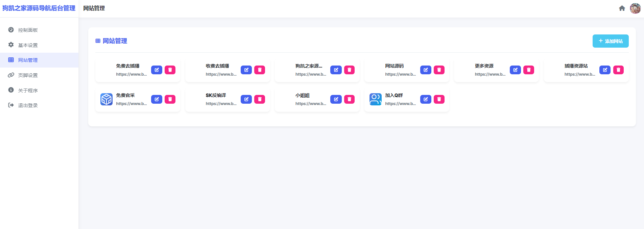
Task: Edit the SK反编译 website entry
Action: pos(246,99)
